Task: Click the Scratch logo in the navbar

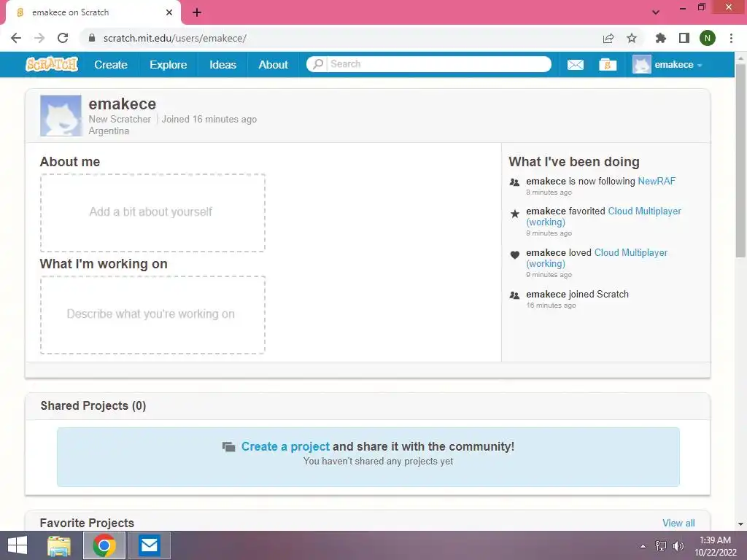Action: click(52, 64)
